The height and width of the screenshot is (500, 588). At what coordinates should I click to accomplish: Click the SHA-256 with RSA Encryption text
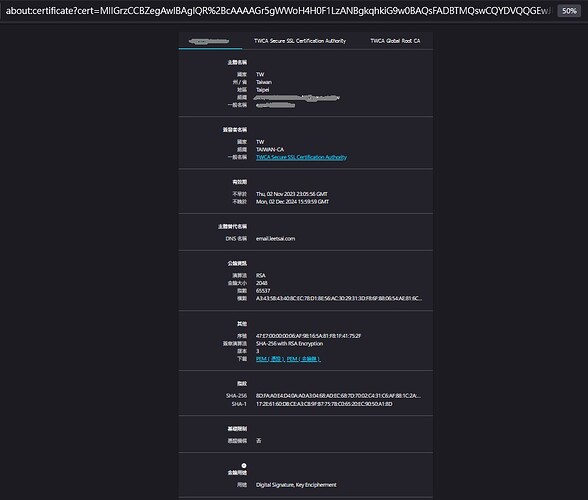point(290,344)
